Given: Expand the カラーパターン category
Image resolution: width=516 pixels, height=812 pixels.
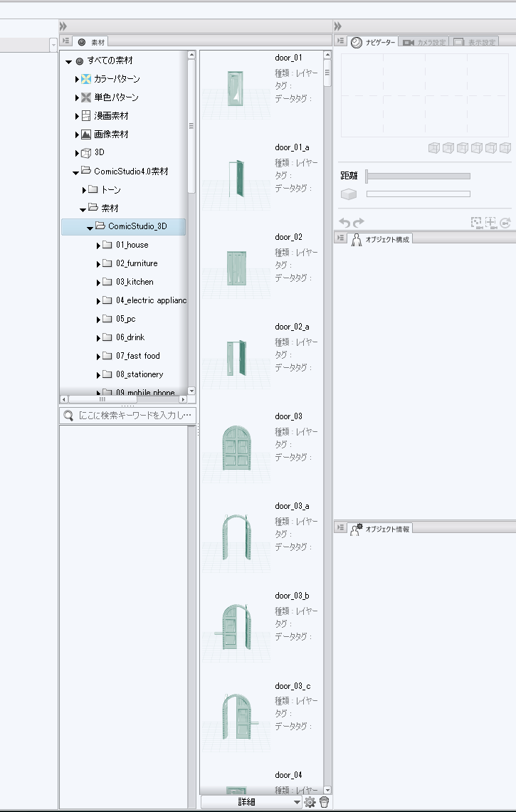Looking at the screenshot, I should click(x=77, y=79).
